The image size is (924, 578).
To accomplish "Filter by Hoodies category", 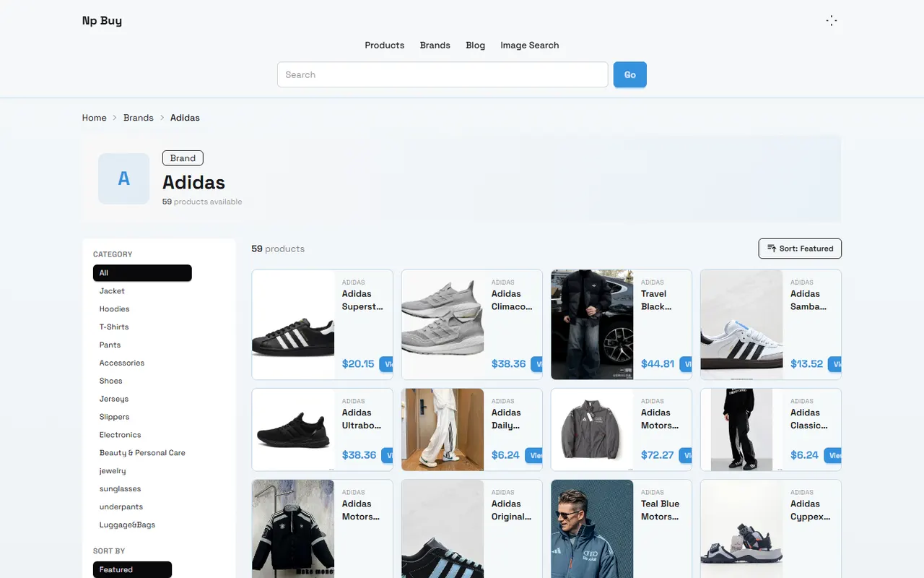I will click(x=114, y=309).
